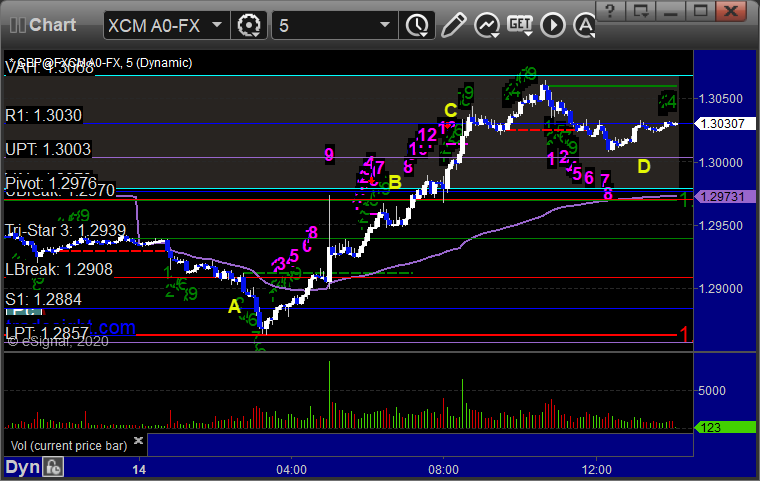This screenshot has width=760, height=481.
Task: Click the 1.29000 price axis label
Action: click(721, 289)
